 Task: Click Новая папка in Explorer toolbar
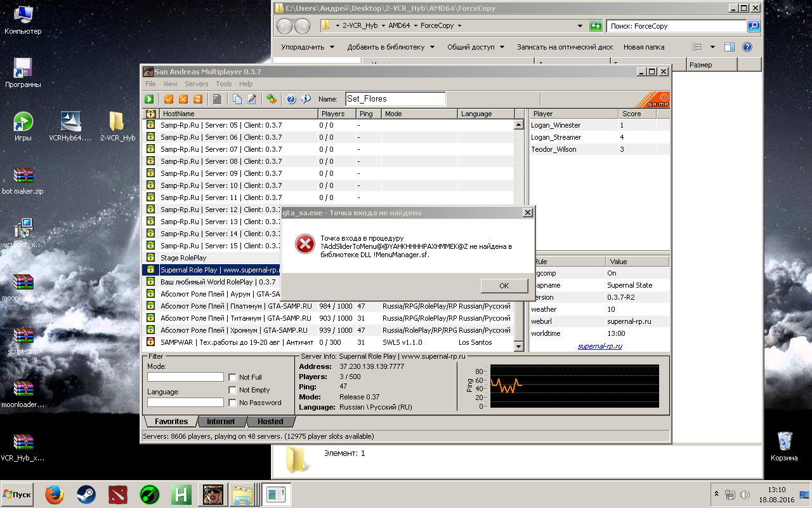(x=644, y=47)
